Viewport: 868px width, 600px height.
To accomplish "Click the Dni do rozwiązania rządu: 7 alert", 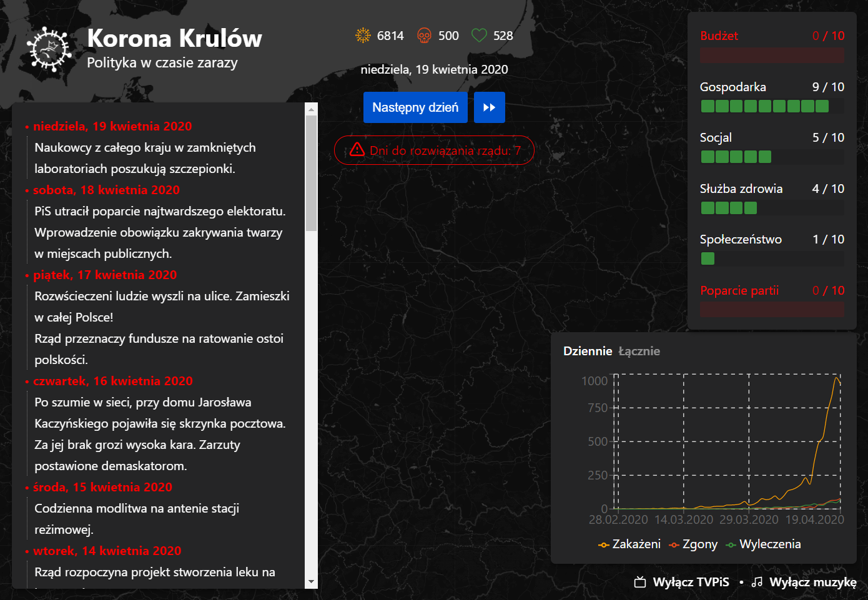I will tap(434, 150).
